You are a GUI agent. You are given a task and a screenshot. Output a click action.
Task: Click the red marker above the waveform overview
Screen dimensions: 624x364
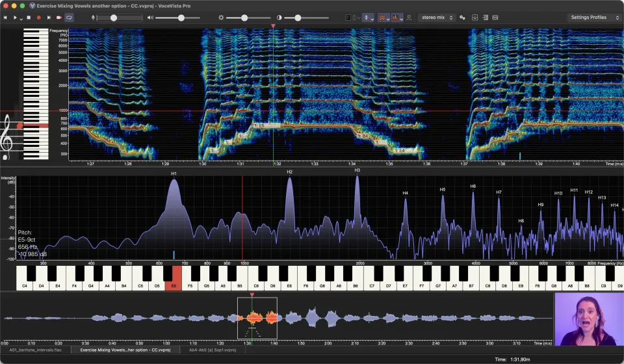(252, 295)
